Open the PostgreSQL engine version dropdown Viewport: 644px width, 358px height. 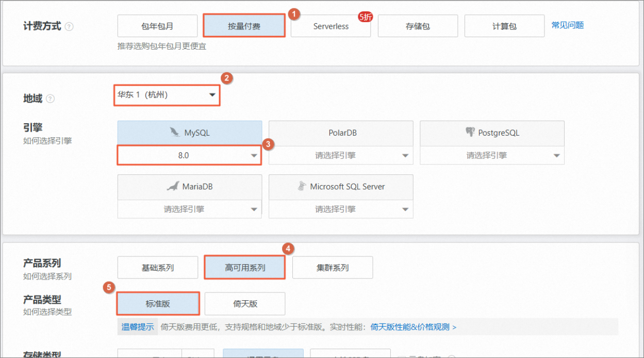[492, 155]
